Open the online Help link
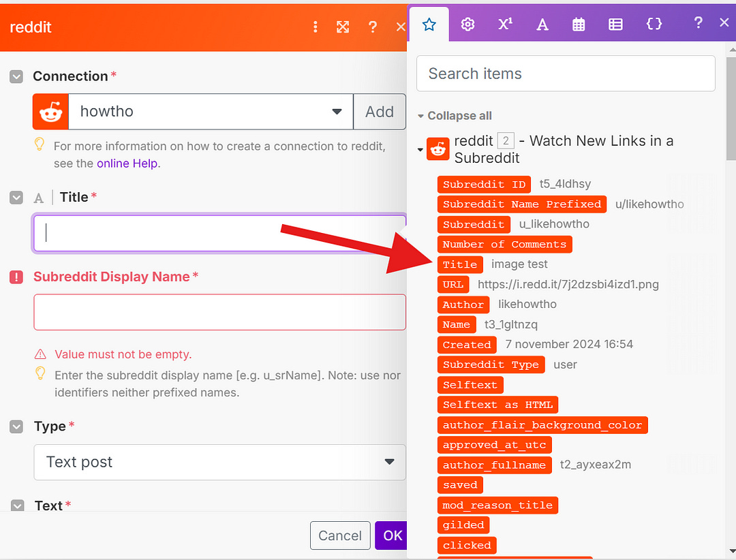The image size is (736, 560). [x=127, y=164]
